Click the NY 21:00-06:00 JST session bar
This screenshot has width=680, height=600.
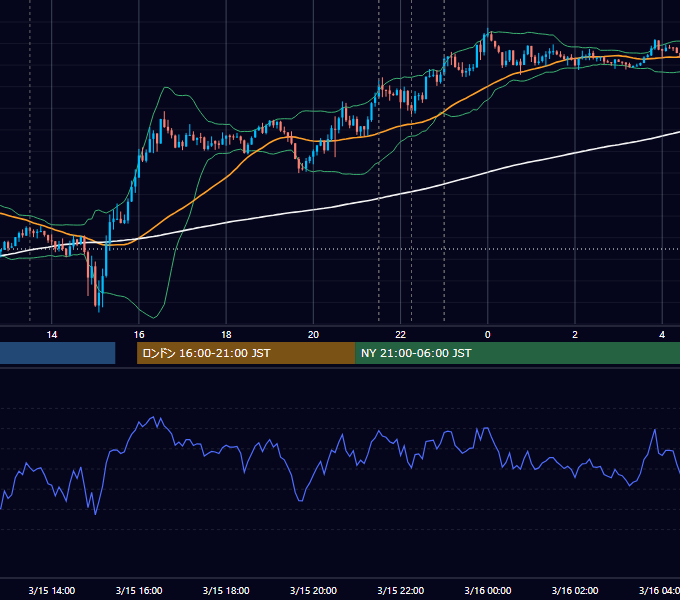(x=517, y=353)
